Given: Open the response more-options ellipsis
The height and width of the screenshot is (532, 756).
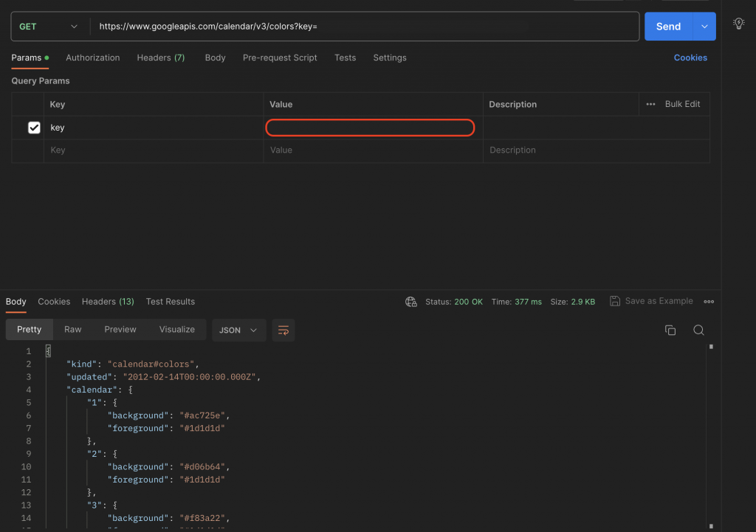Looking at the screenshot, I should (708, 302).
